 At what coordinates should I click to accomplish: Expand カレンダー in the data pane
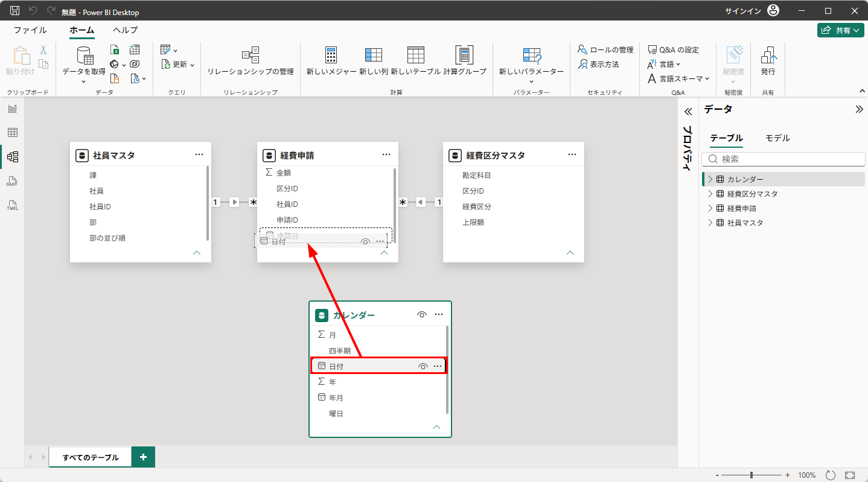point(710,179)
